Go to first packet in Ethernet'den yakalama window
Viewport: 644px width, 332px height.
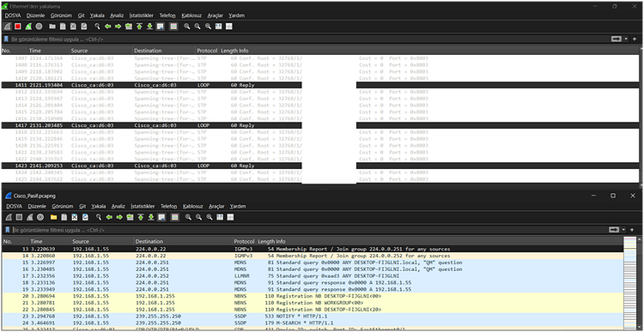click(x=139, y=27)
